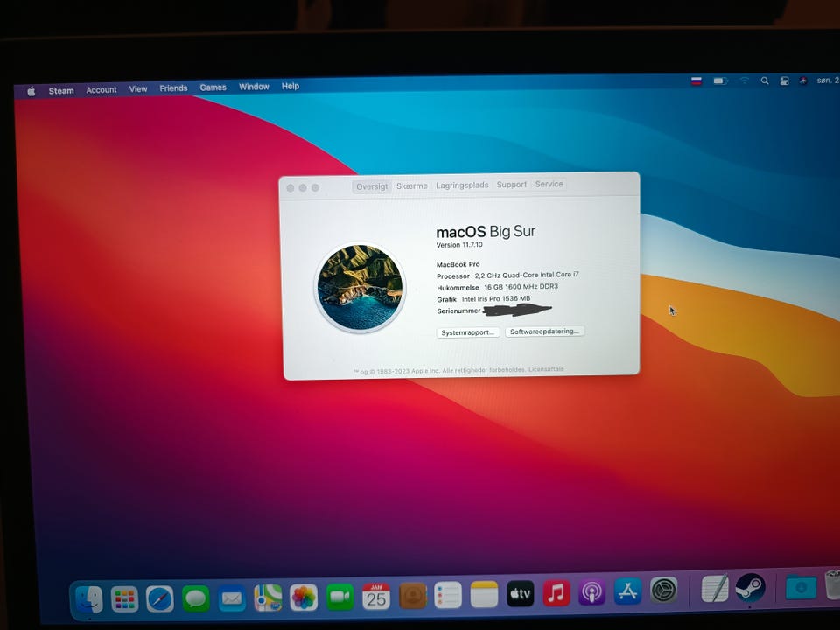Open the Music app in the Dock
The width and height of the screenshot is (840, 630).
(x=556, y=593)
